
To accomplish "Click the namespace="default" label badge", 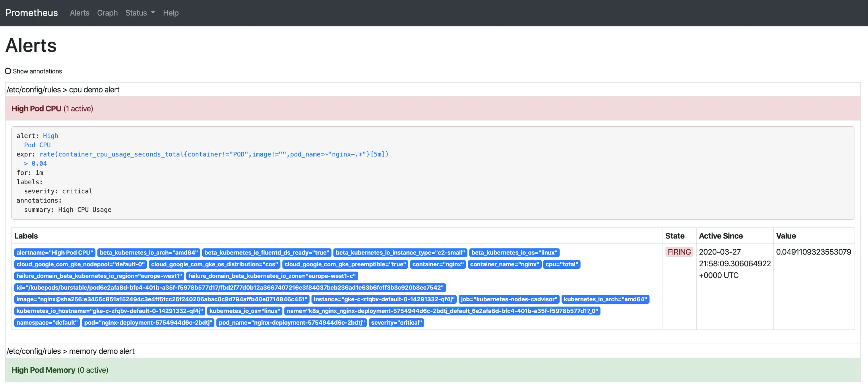I will 47,323.
